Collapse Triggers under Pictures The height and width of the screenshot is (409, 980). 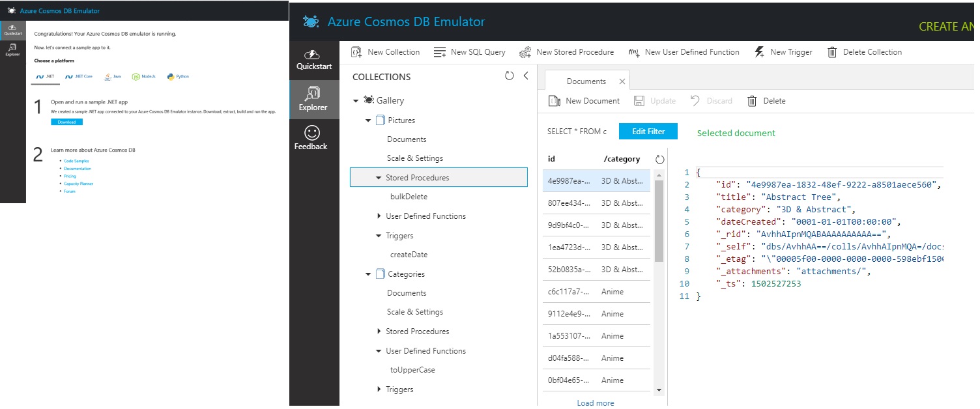pos(379,236)
